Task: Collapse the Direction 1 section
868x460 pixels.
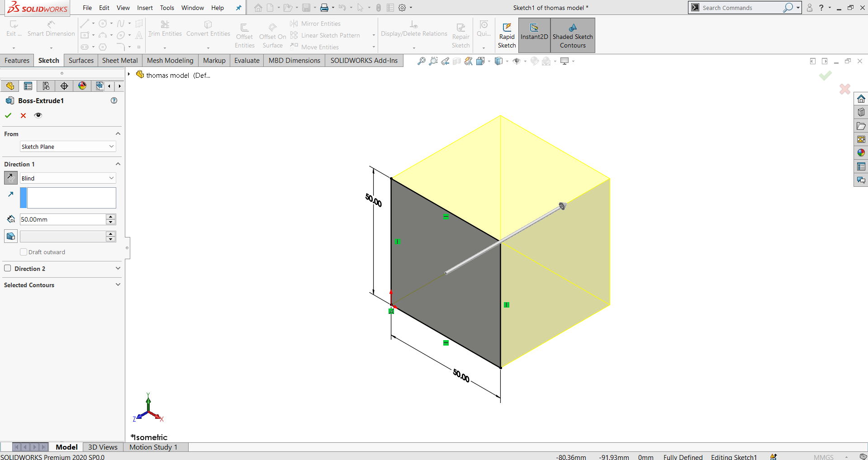Action: click(x=118, y=164)
